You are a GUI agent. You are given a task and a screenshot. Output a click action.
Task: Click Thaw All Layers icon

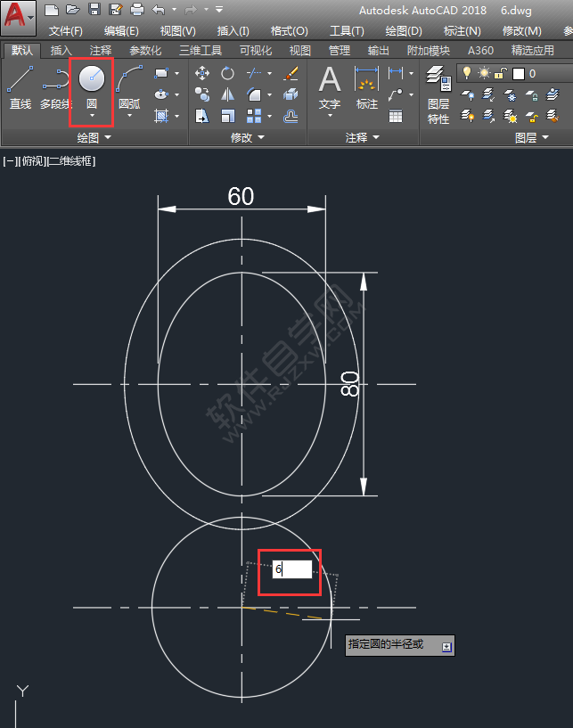click(511, 116)
